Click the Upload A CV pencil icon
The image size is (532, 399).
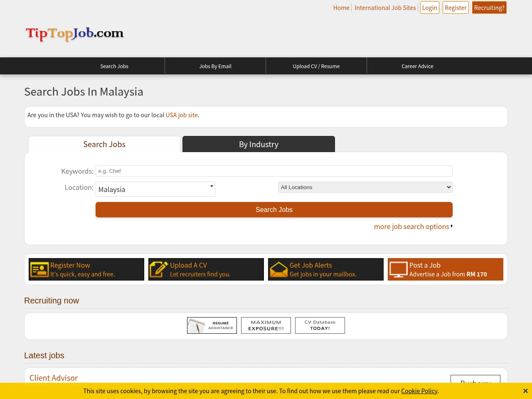point(159,269)
